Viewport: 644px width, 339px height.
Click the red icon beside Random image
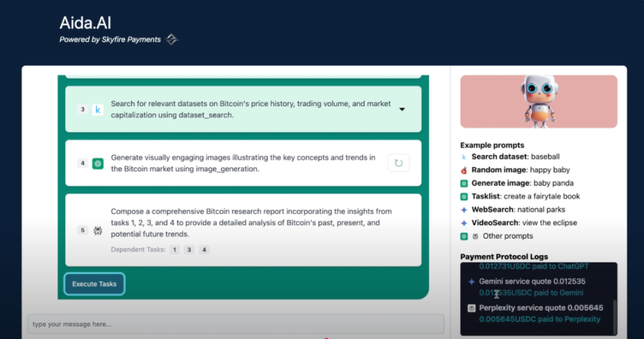tap(464, 170)
